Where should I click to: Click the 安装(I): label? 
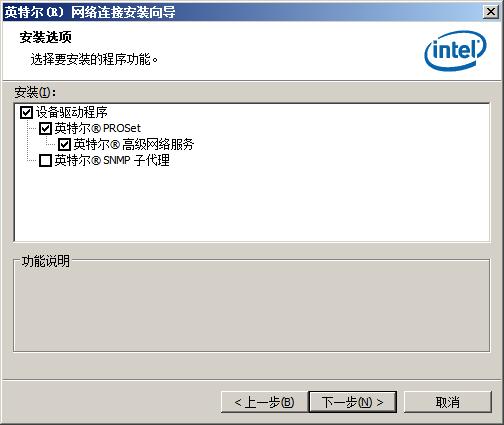35,92
